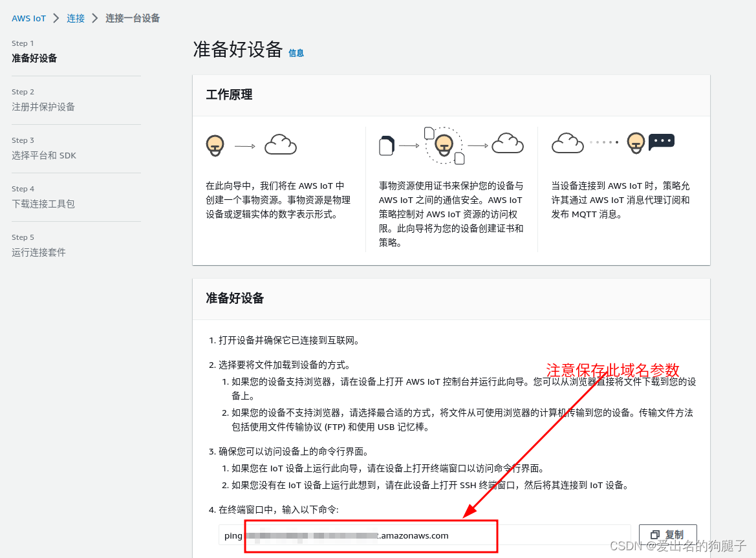Click text 选择要将文件加载到设备的方式

point(285,365)
